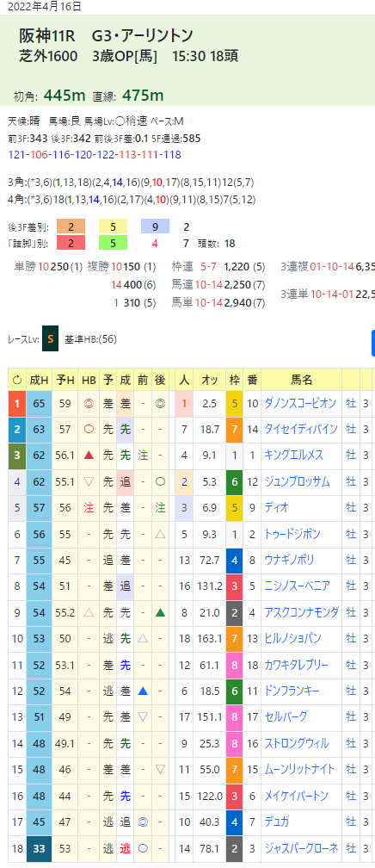The height and width of the screenshot is (868, 375).
Task: Open horse page for ジュンブロッサム
Action: [x=297, y=481]
